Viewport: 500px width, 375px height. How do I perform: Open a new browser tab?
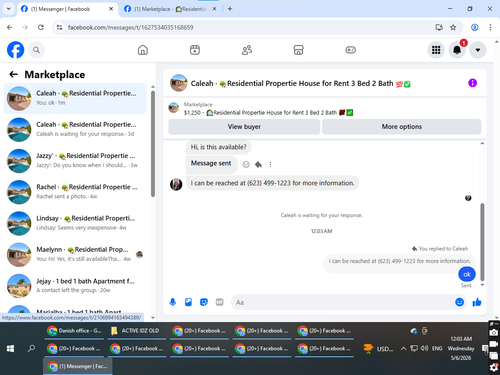(230, 9)
